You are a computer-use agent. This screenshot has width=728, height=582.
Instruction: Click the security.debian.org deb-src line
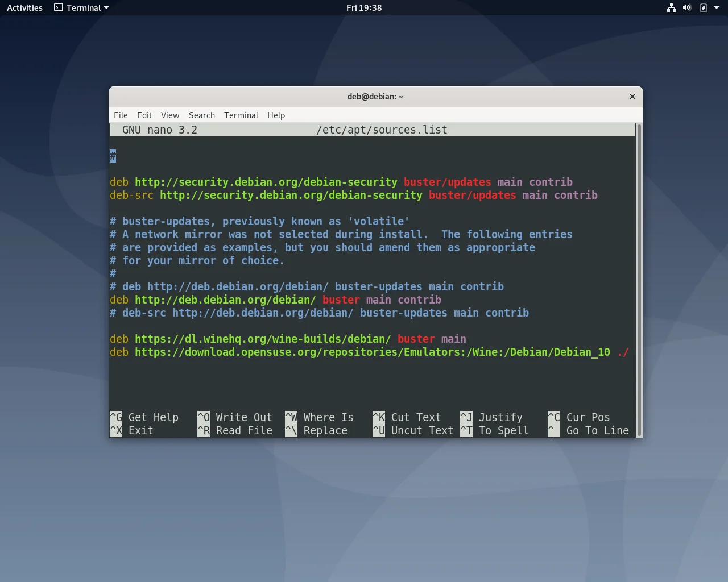[291, 196]
